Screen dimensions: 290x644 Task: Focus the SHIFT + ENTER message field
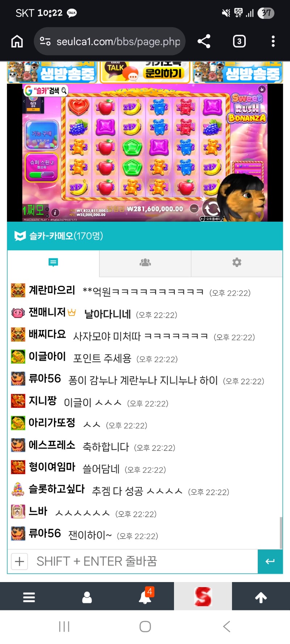pyautogui.click(x=145, y=561)
